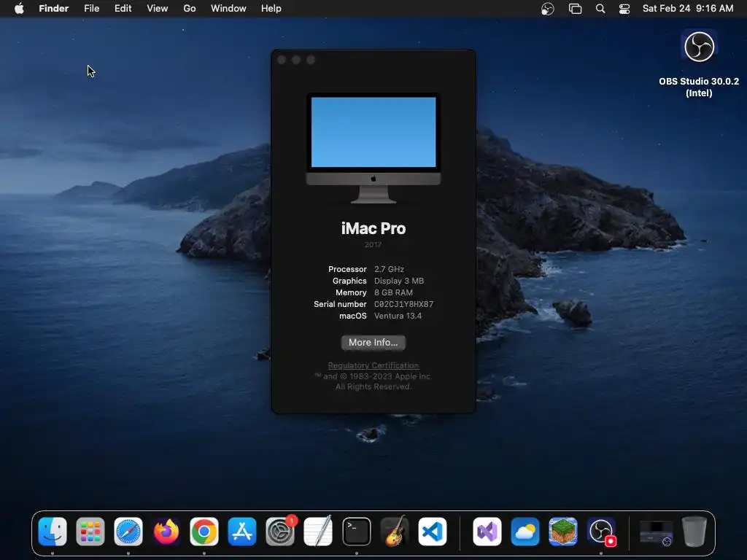Open Google Chrome in the Dock
The image size is (747, 560).
point(204,532)
